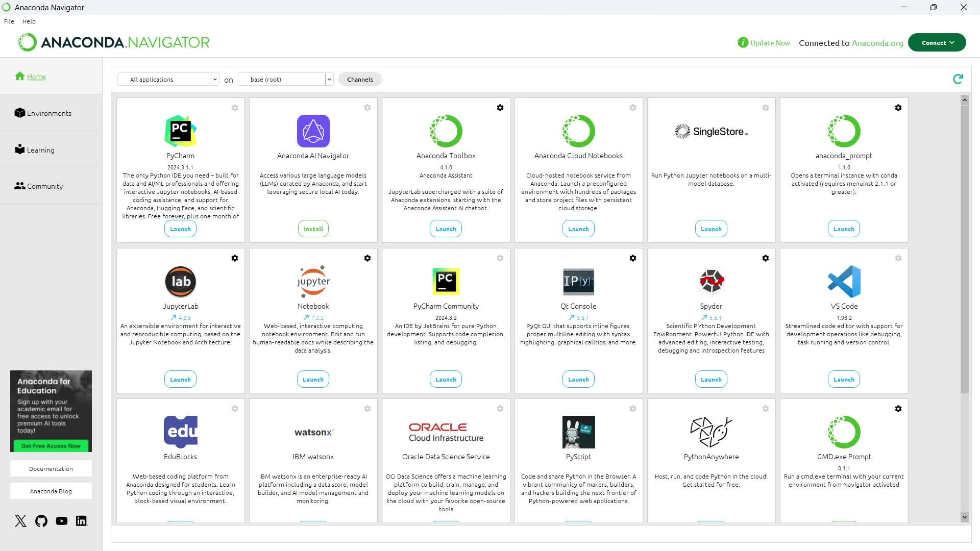Launch anaconda_prompt
The width and height of the screenshot is (980, 551).
click(844, 229)
